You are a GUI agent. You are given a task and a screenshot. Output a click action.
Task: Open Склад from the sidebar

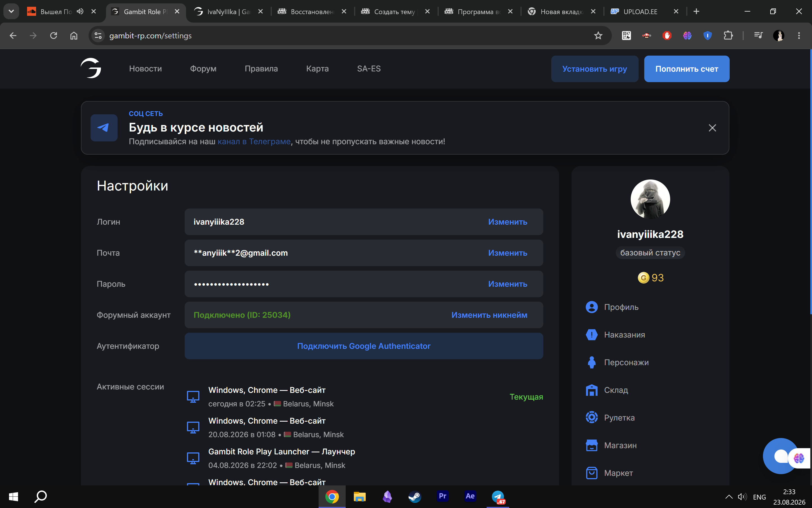click(x=607, y=390)
